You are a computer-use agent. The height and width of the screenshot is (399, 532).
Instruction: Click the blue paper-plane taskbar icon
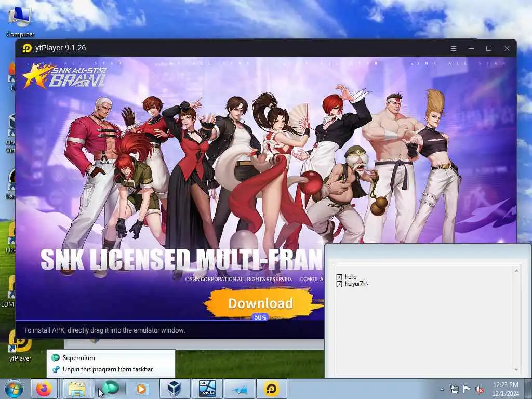click(240, 390)
